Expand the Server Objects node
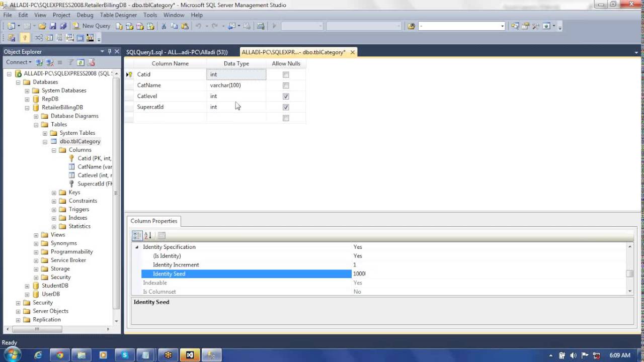This screenshot has height=362, width=644. click(x=18, y=311)
